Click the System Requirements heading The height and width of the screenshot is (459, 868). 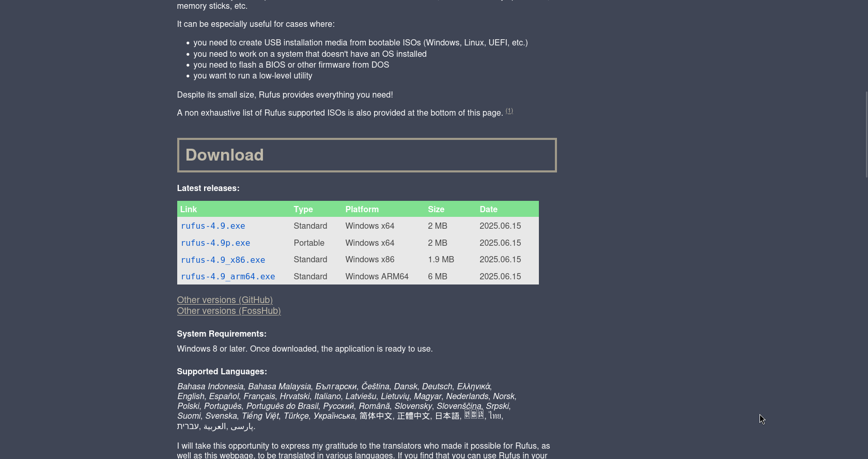pyautogui.click(x=222, y=334)
